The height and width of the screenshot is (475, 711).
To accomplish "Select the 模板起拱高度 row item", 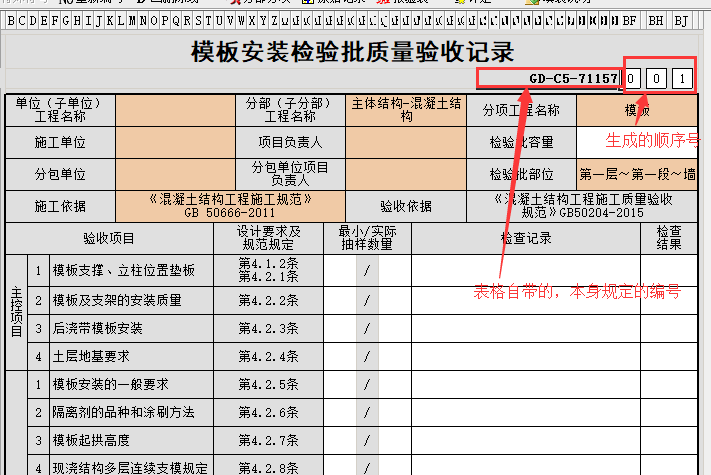I will coord(90,440).
